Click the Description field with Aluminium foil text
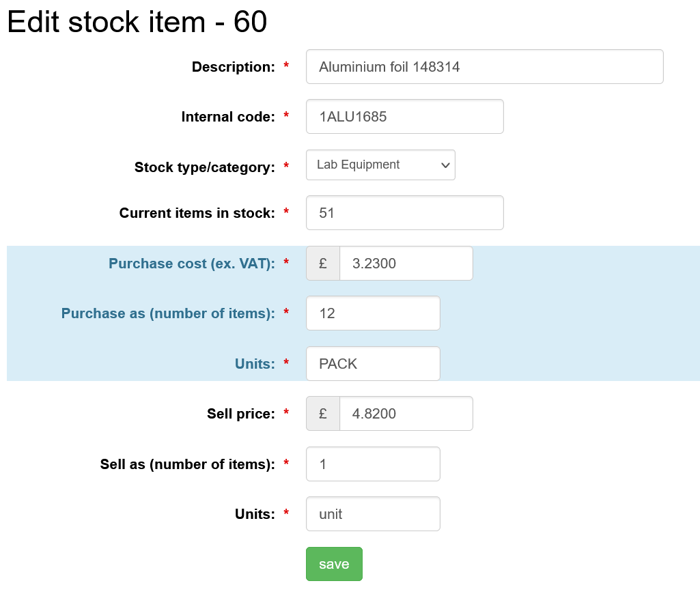 [x=484, y=67]
